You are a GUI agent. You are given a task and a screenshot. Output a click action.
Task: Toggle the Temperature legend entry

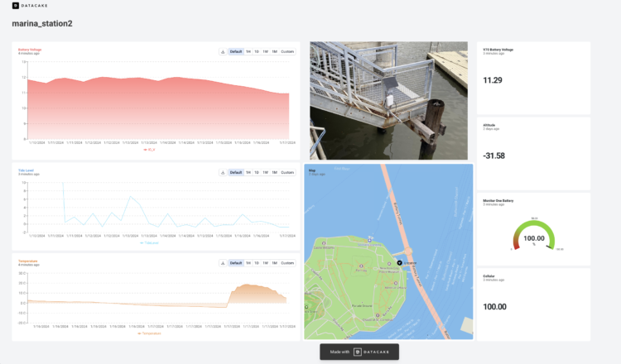149,333
